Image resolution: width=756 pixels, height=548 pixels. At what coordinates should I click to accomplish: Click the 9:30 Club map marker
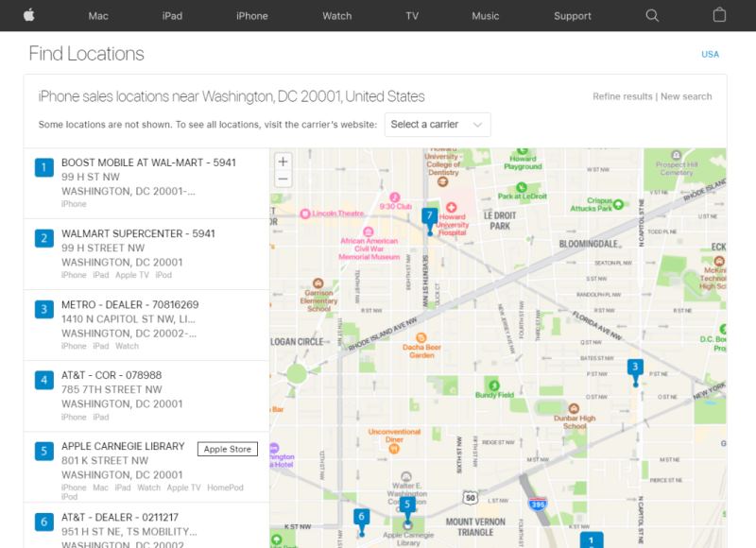tap(395, 197)
